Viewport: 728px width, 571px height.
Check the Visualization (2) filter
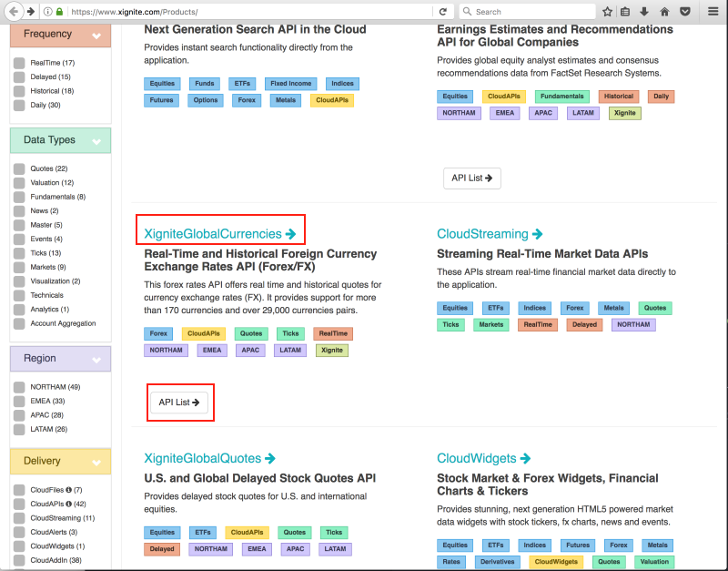pyautogui.click(x=19, y=281)
